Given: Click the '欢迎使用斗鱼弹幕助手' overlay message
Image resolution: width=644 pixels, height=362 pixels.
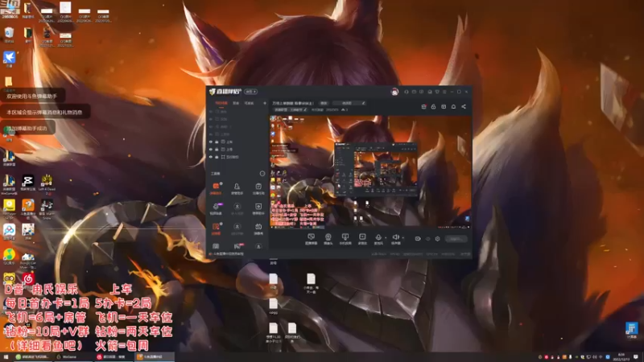Looking at the screenshot, I should tap(32, 96).
